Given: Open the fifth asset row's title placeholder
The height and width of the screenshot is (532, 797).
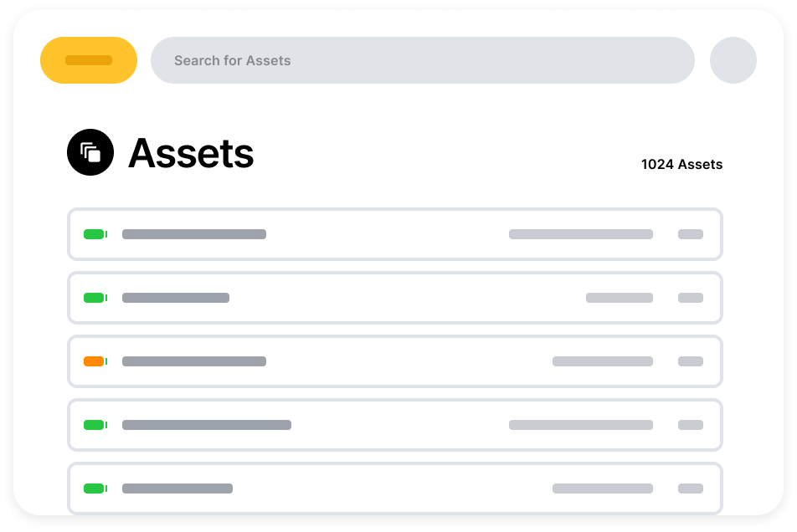Looking at the screenshot, I should 177,489.
